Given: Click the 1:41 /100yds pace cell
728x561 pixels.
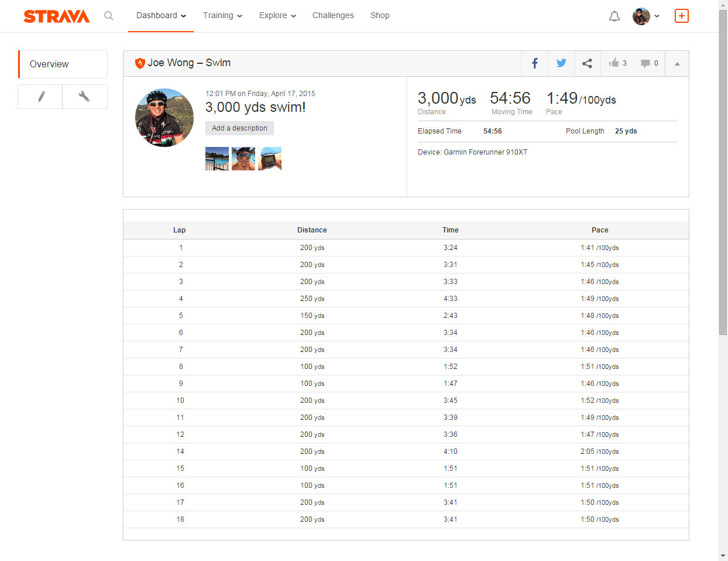Looking at the screenshot, I should point(600,248).
